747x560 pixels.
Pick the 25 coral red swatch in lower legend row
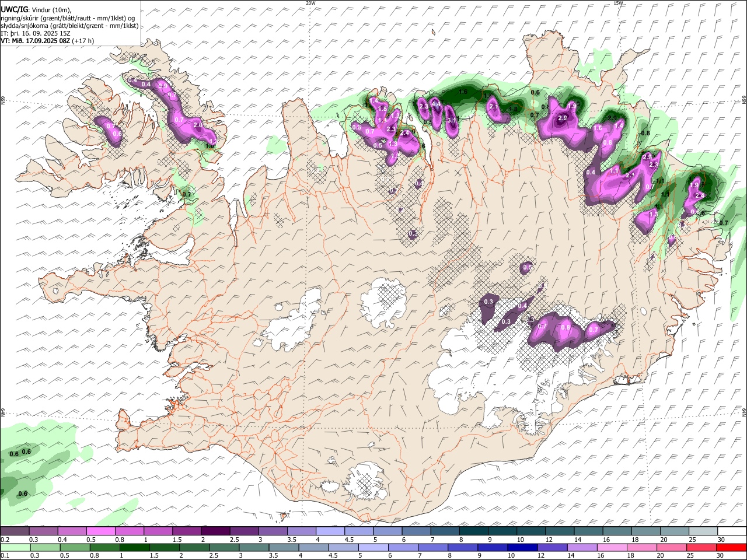point(702,548)
